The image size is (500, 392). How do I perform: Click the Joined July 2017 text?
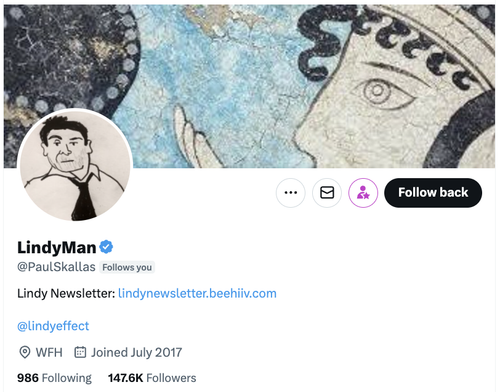[137, 352]
